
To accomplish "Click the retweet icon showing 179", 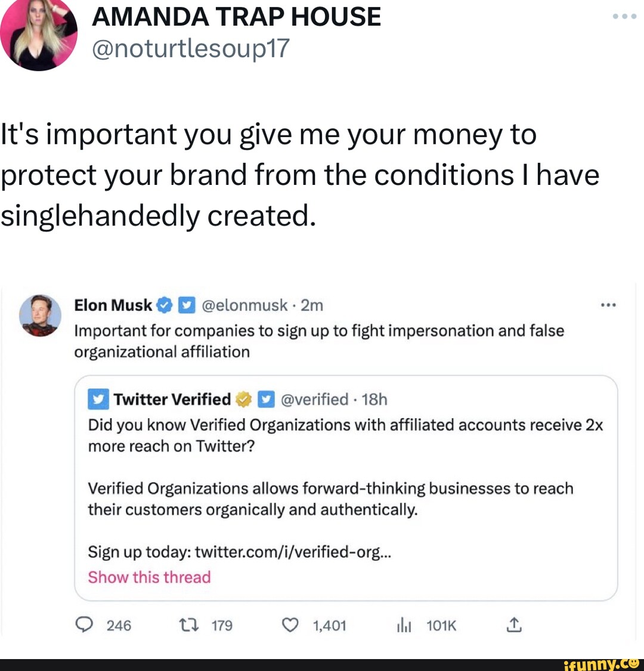I will click(x=186, y=624).
